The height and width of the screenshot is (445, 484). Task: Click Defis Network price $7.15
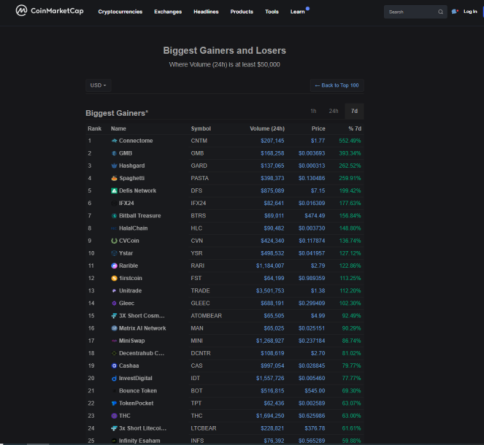(x=318, y=191)
